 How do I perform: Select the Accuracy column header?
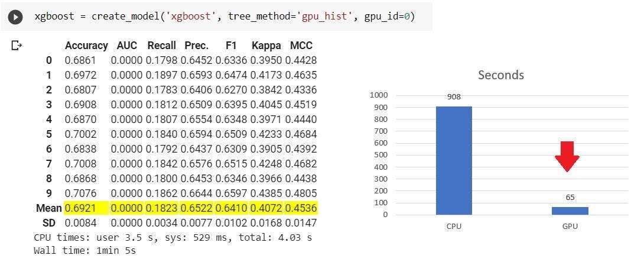click(86, 46)
